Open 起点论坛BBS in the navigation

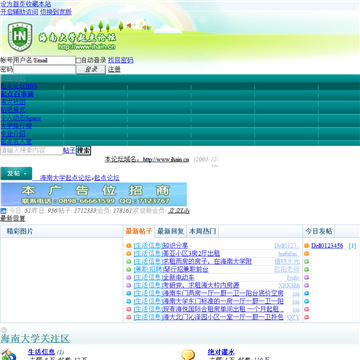click(19, 86)
